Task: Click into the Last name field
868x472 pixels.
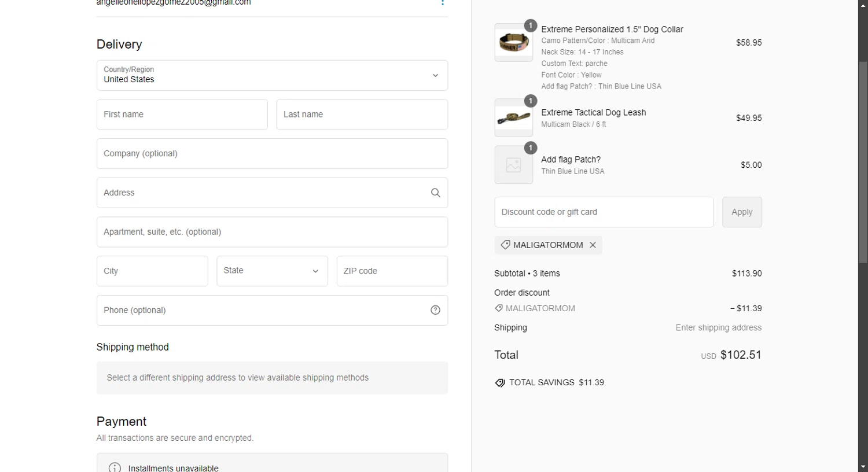Action: coord(362,115)
